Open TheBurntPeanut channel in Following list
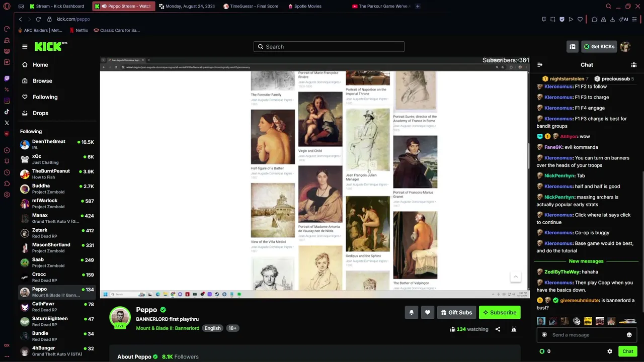644x362 pixels. tap(57, 174)
